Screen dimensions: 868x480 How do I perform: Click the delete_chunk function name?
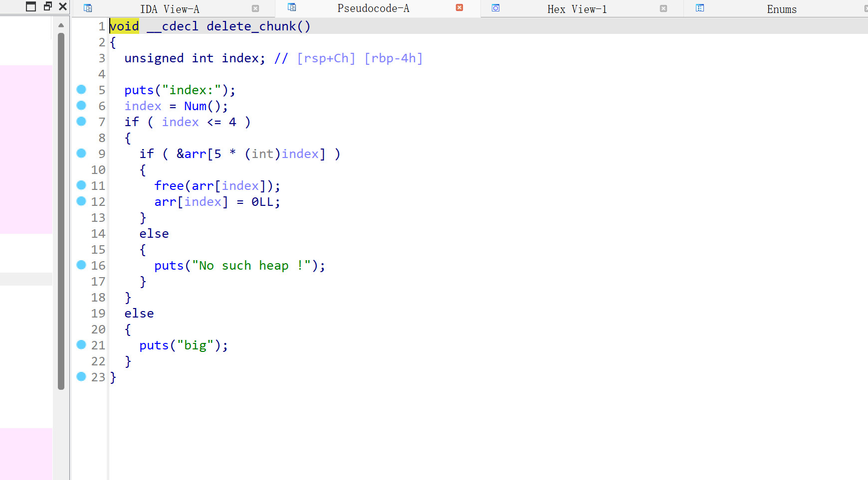tap(251, 26)
